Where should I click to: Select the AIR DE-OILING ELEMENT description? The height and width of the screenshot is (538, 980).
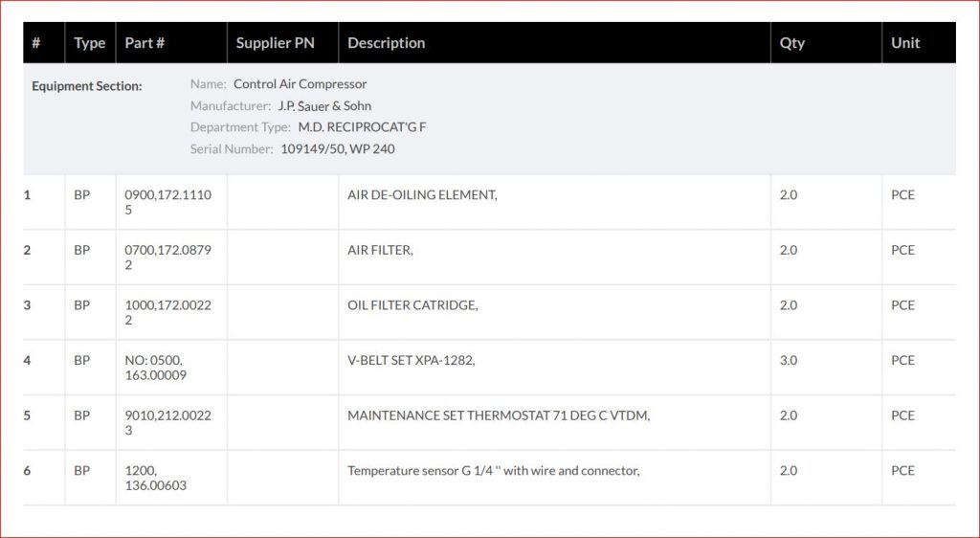(422, 195)
